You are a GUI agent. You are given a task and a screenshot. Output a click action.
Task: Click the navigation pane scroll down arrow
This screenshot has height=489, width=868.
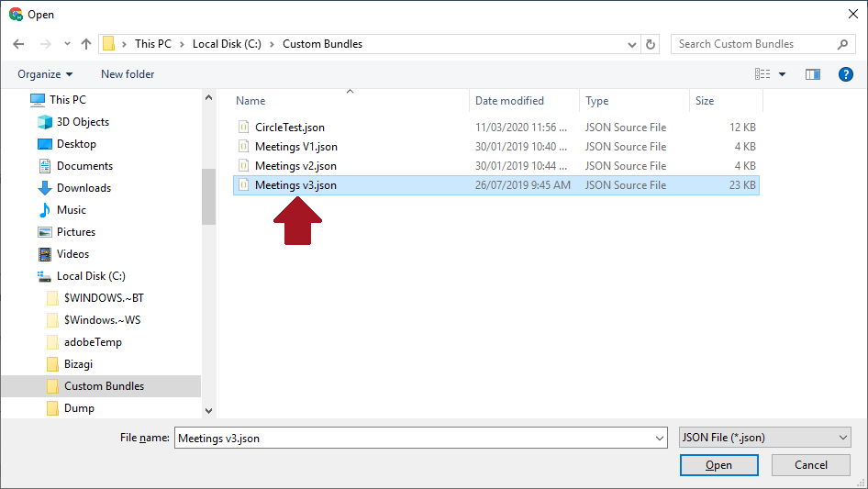point(208,411)
